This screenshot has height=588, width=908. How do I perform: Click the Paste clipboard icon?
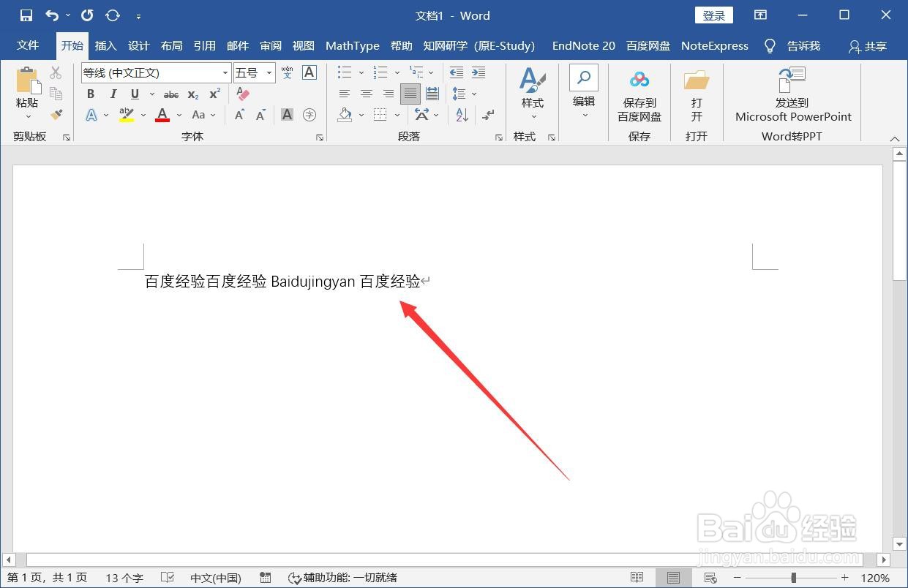(27, 80)
